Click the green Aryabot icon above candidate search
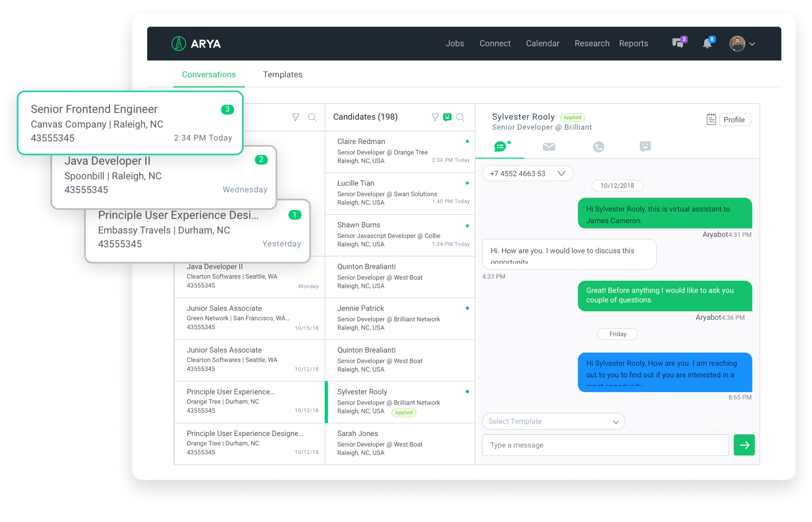This screenshot has height=522, width=812. pyautogui.click(x=447, y=117)
